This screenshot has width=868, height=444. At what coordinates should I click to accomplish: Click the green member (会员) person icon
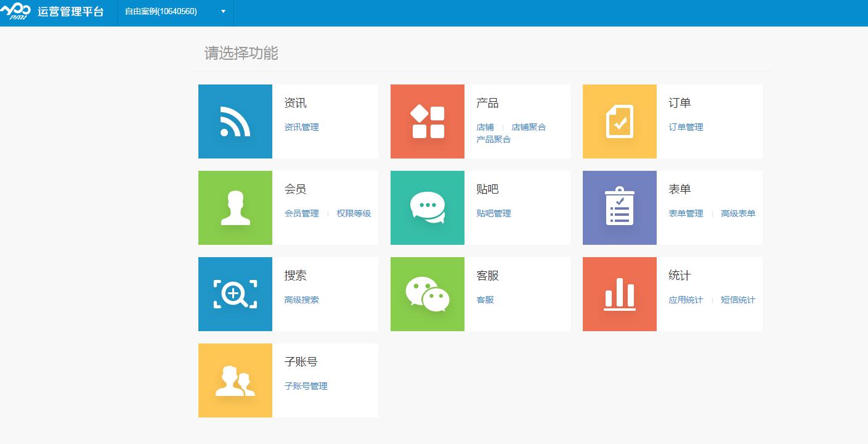pyautogui.click(x=235, y=208)
